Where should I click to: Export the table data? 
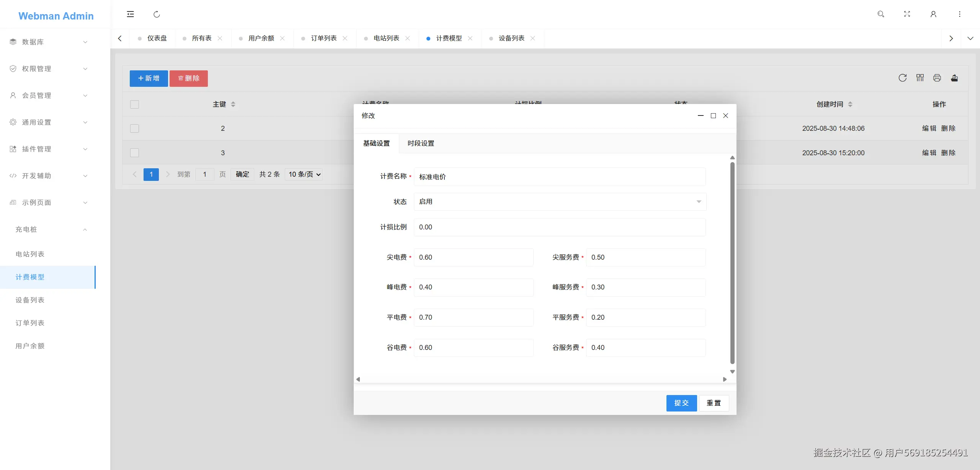tap(954, 78)
